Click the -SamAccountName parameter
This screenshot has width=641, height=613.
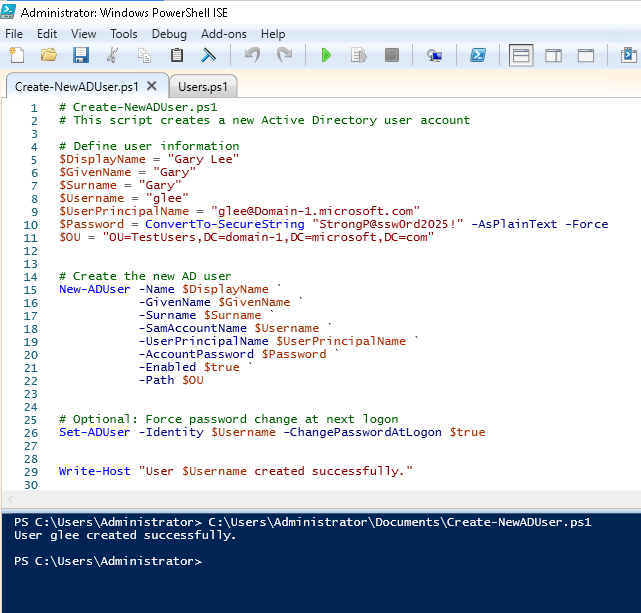(193, 328)
